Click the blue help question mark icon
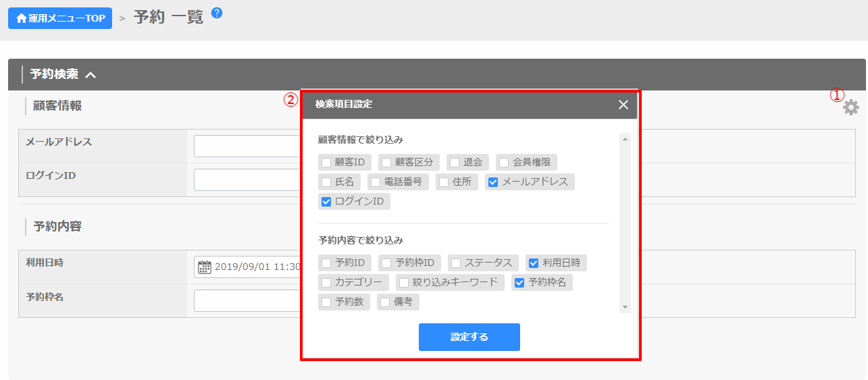 pos(217,13)
